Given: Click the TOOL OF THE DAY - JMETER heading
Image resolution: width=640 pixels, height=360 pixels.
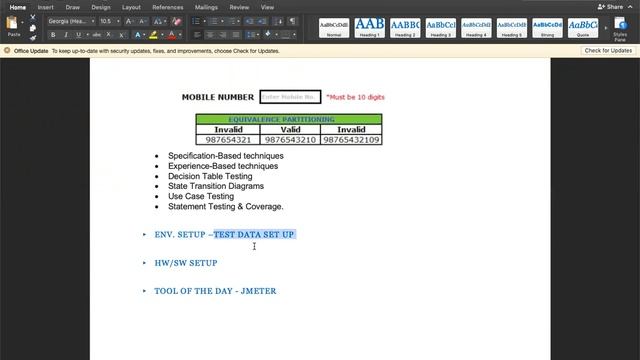Looking at the screenshot, I should coord(215,291).
